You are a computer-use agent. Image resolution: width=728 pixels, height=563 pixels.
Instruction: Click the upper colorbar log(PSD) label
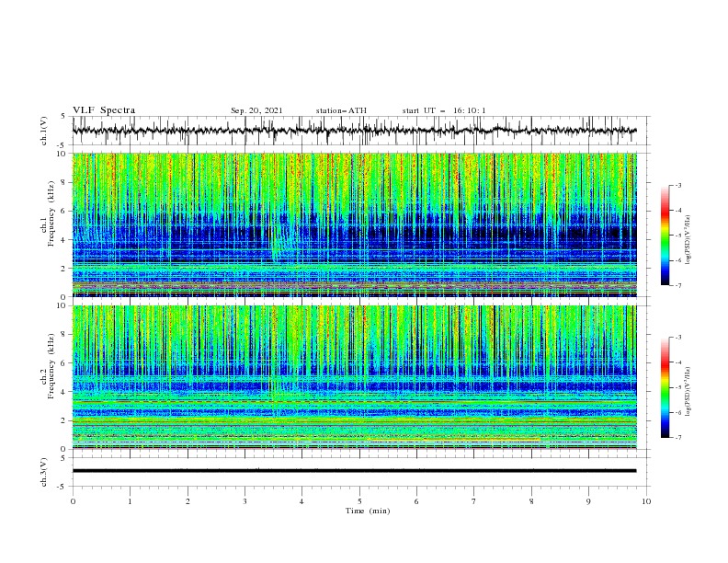pyautogui.click(x=688, y=240)
